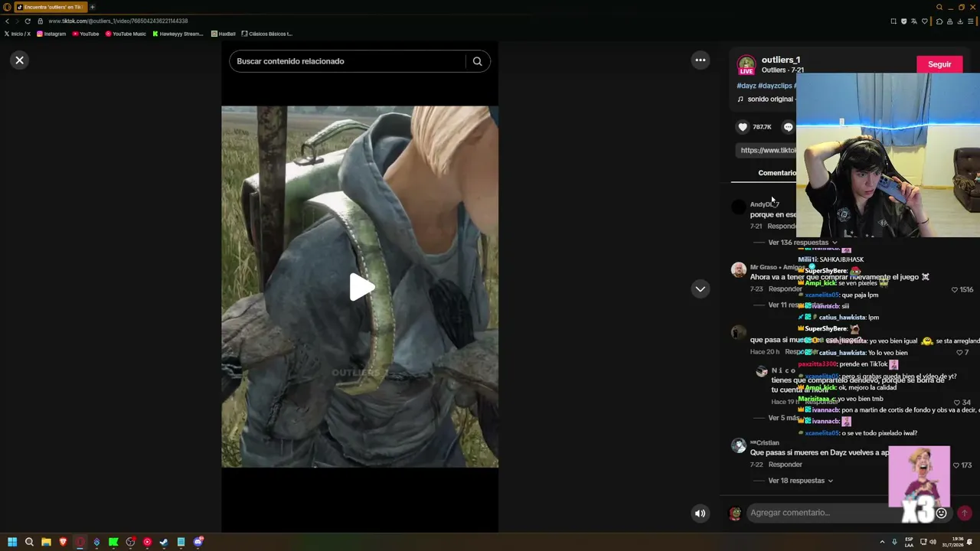The width and height of the screenshot is (980, 551).
Task: Like the Cristian comment with 173 likes
Action: 956,465
